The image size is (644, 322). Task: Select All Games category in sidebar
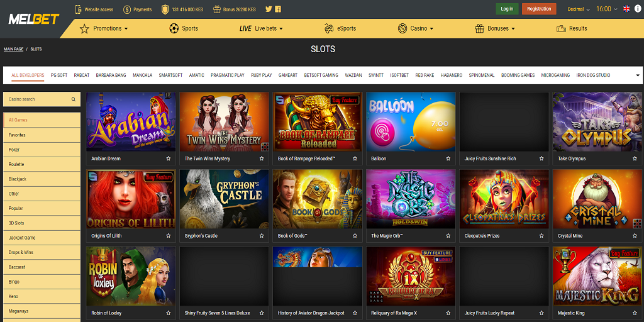(42, 120)
